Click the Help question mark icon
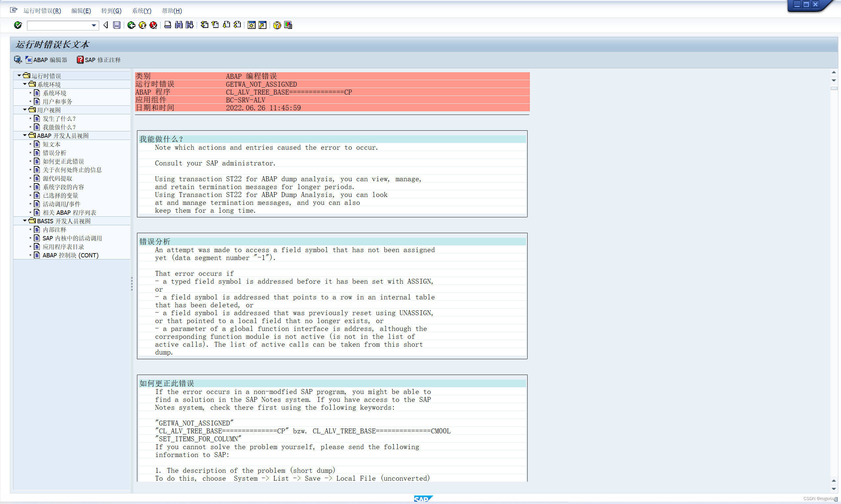 276,25
